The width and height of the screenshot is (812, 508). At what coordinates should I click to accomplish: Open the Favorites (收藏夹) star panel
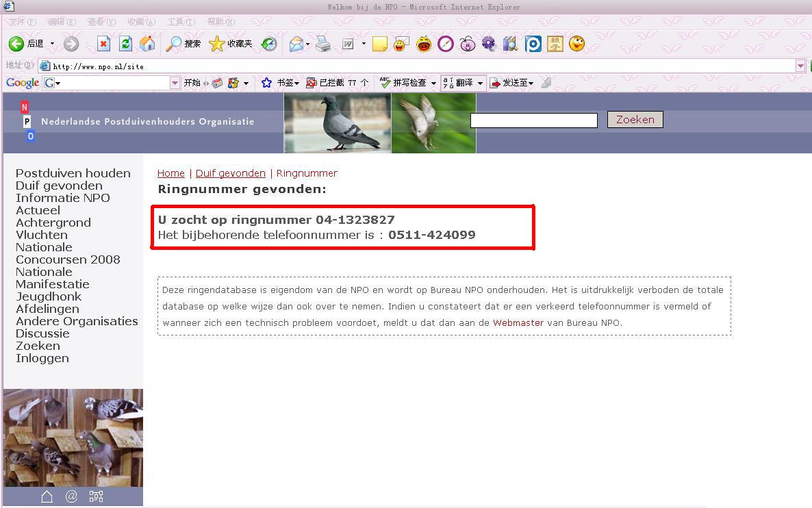point(231,44)
